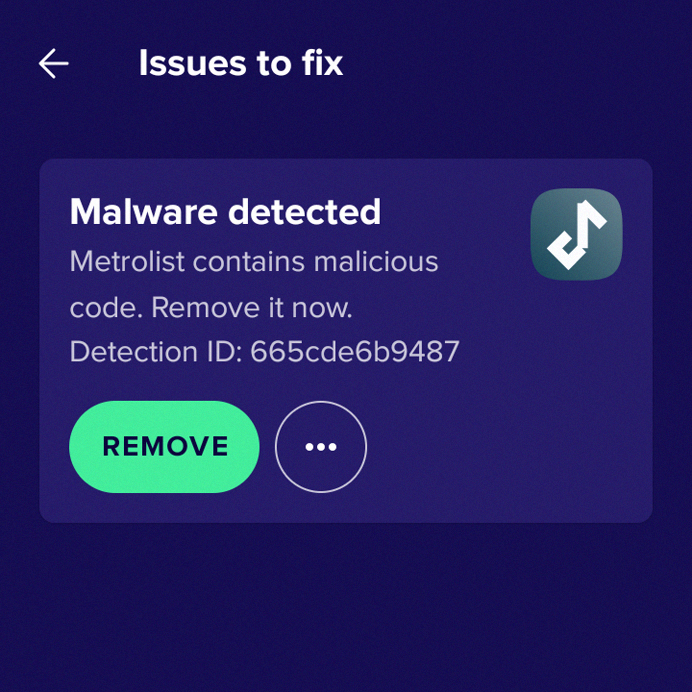Select the detection hash value 665cde6b9487
692x692 pixels.
click(x=355, y=352)
